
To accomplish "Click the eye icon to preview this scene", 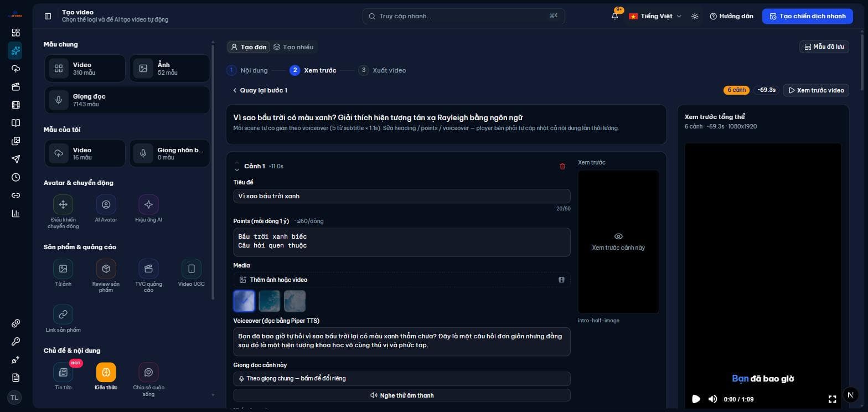I will pos(618,236).
